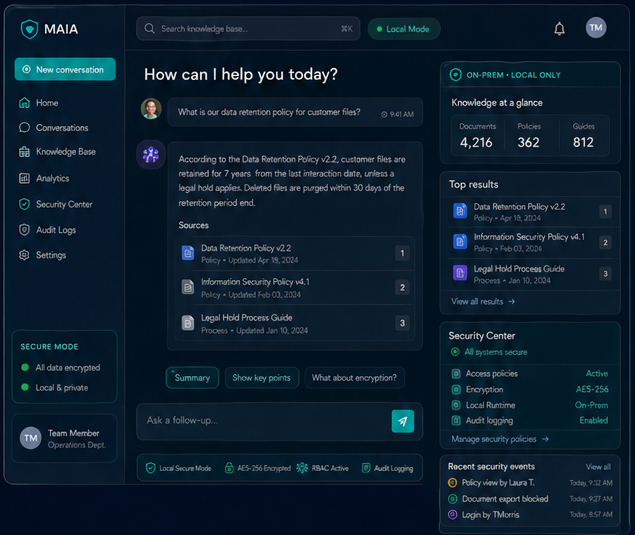Open Team Member profile card
This screenshot has height=535, width=635.
point(64,438)
